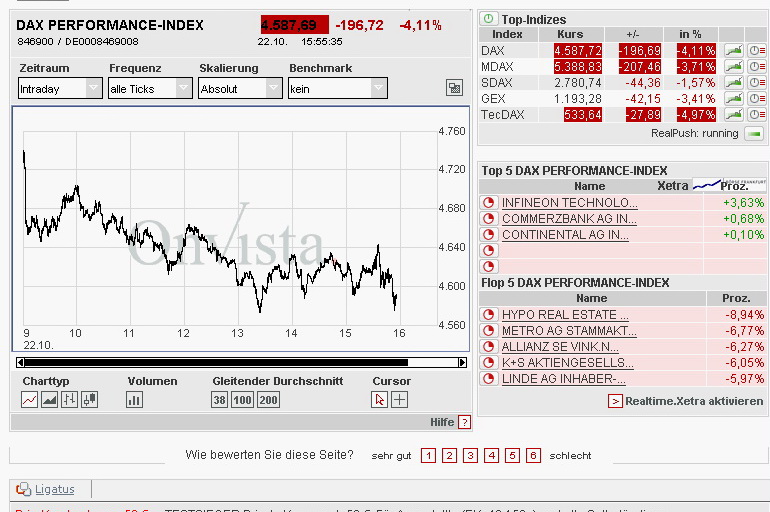Click the green power icon beside Top-Indizes
This screenshot has width=770, height=512.
click(489, 19)
